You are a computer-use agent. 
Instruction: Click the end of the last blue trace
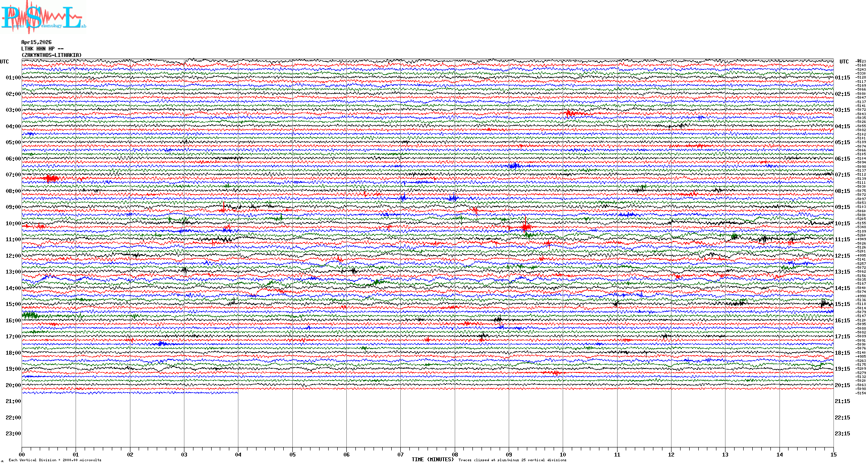point(237,392)
